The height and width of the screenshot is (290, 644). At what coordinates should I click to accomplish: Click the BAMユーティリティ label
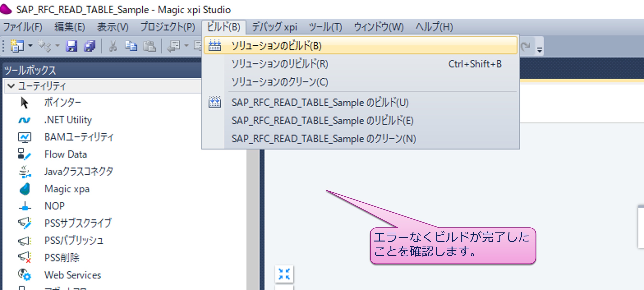[x=79, y=137]
